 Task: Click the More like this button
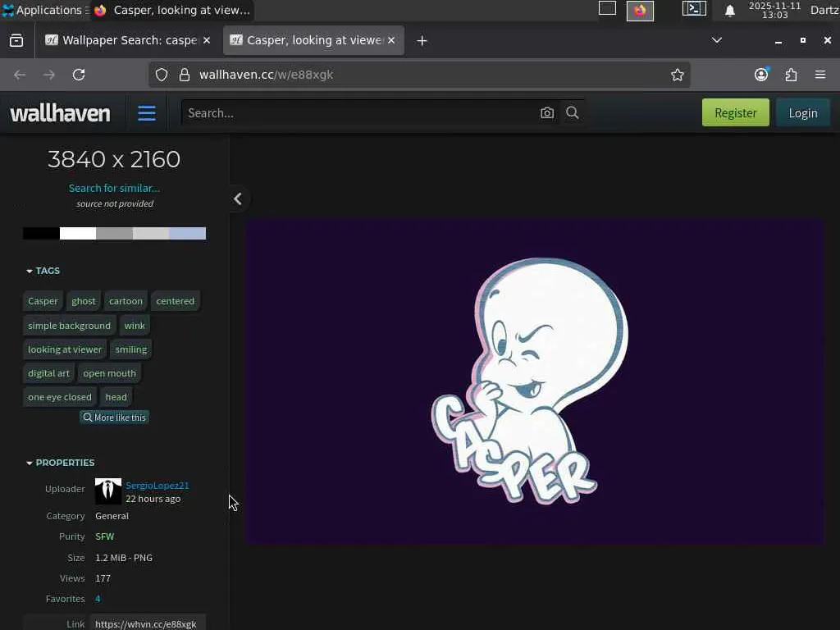point(114,418)
